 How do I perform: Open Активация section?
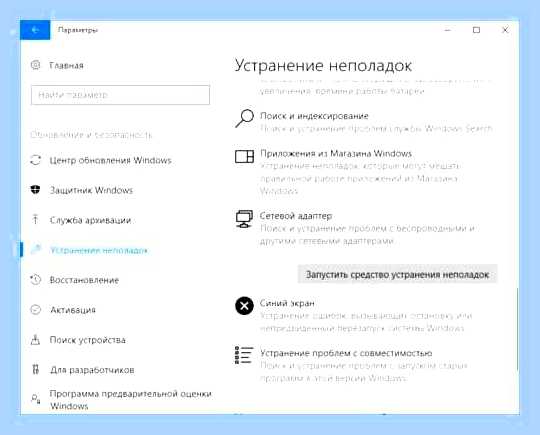(x=73, y=310)
